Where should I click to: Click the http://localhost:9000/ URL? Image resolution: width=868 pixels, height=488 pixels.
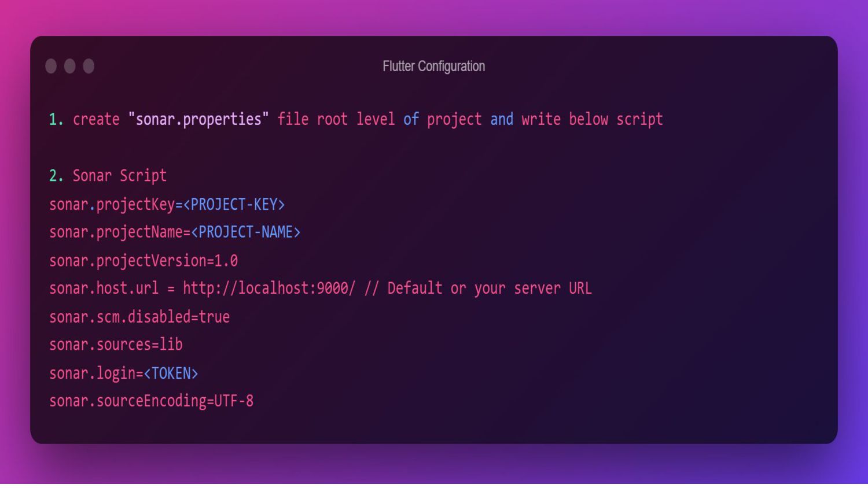(x=269, y=288)
